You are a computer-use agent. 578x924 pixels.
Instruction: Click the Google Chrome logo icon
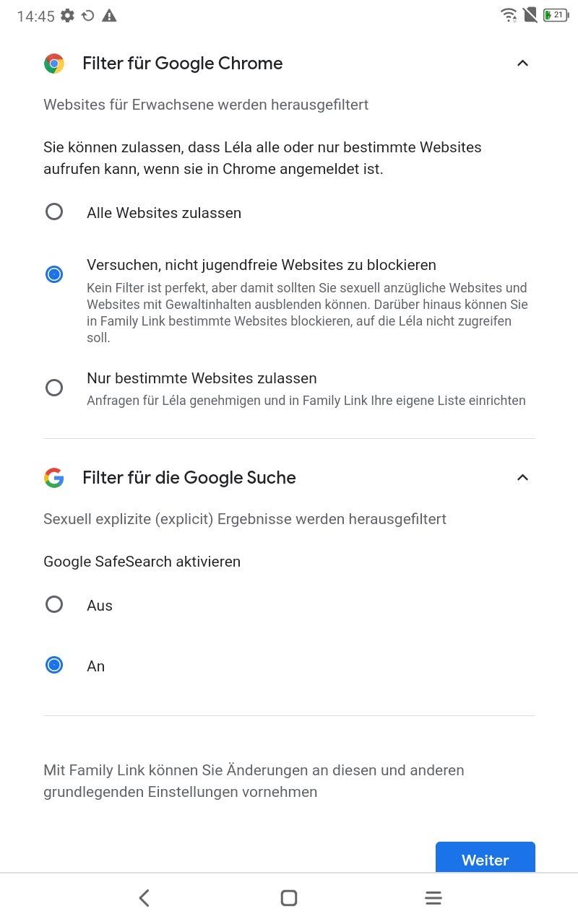coord(54,64)
